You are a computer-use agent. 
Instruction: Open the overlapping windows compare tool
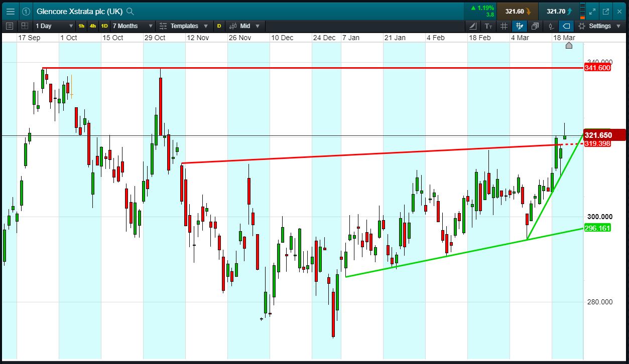pyautogui.click(x=535, y=26)
